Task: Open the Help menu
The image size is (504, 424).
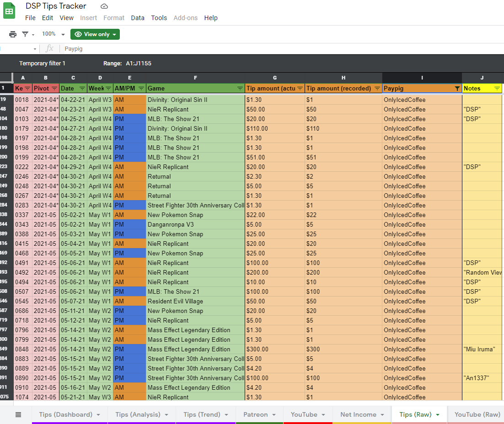Action: click(x=211, y=18)
